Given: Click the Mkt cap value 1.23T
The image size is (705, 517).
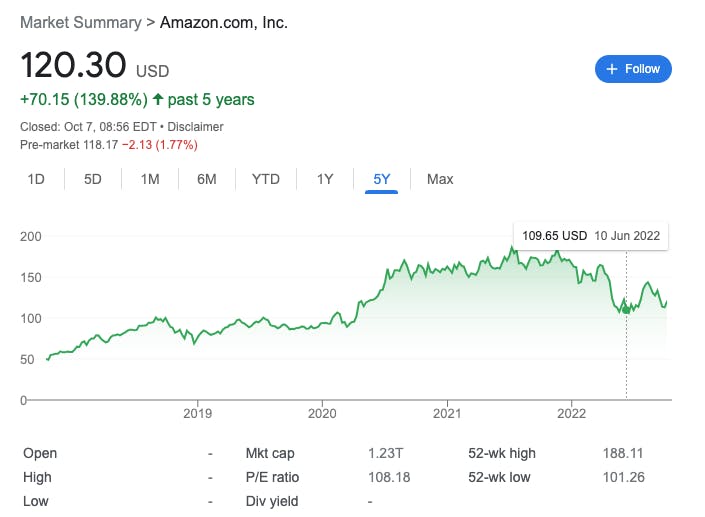Looking at the screenshot, I should [385, 453].
